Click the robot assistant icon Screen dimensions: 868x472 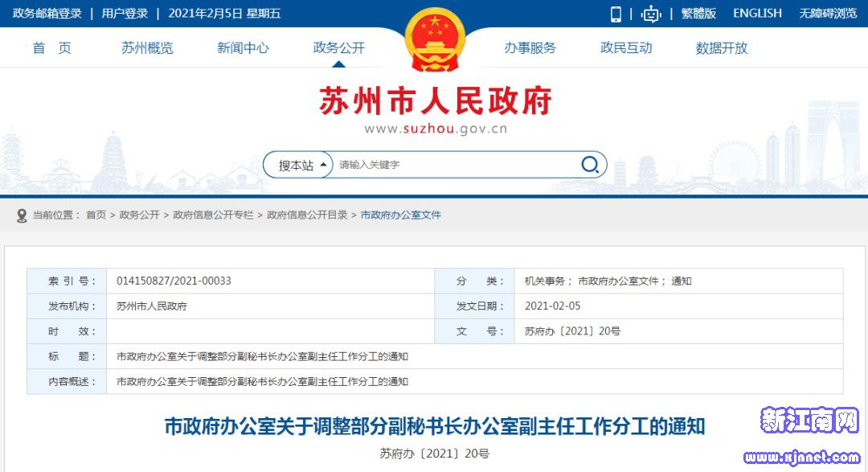[650, 14]
